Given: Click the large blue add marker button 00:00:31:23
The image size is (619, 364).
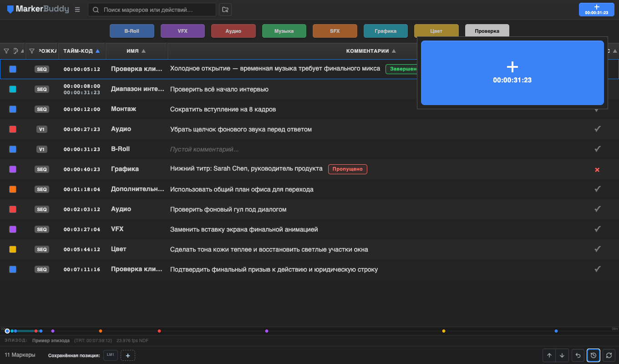Looking at the screenshot, I should click(512, 73).
